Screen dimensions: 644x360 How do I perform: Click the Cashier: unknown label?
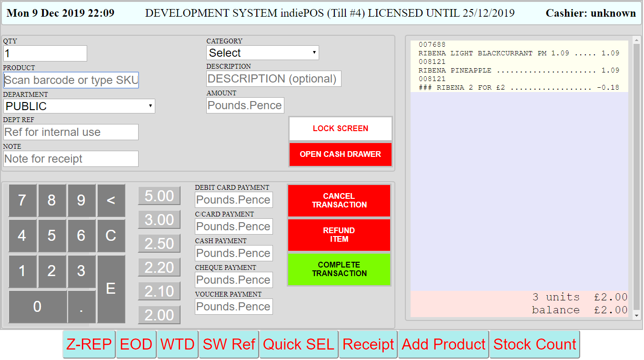pos(591,13)
